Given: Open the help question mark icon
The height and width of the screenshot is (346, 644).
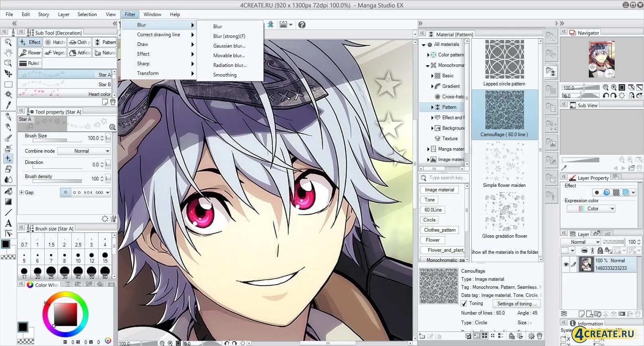Looking at the screenshot, I should pyautogui.click(x=301, y=25).
